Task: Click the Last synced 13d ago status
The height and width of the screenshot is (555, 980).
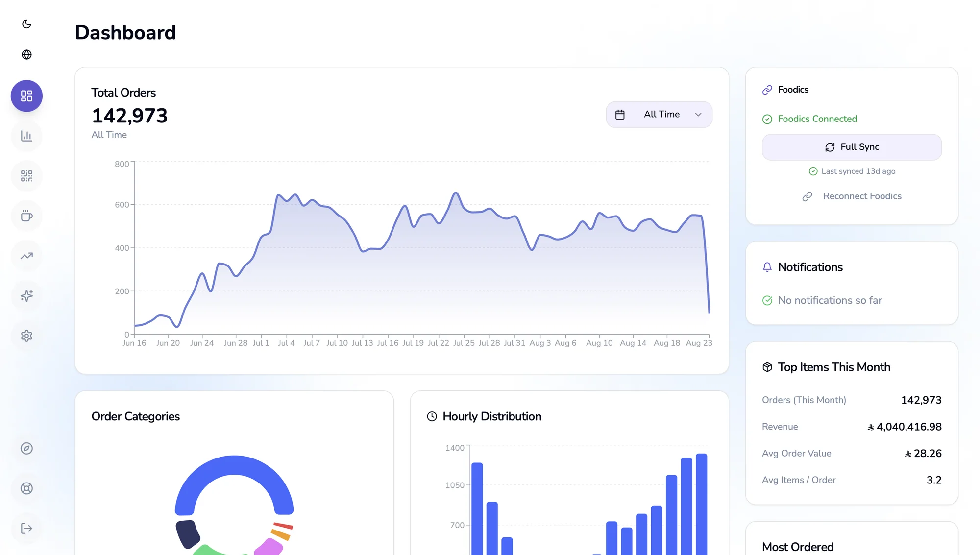Action: (852, 171)
